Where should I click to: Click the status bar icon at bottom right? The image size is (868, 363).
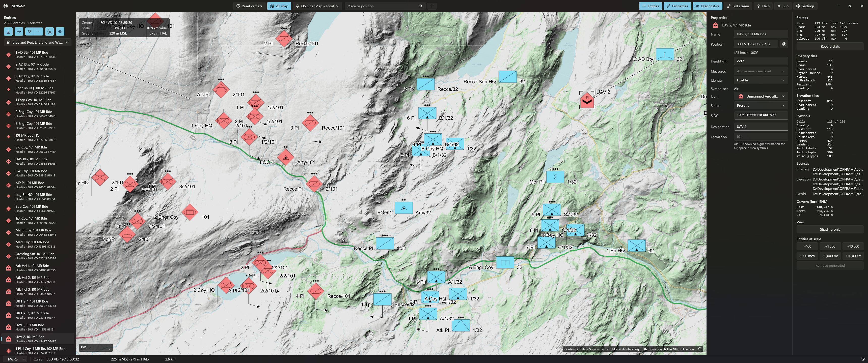point(863,359)
